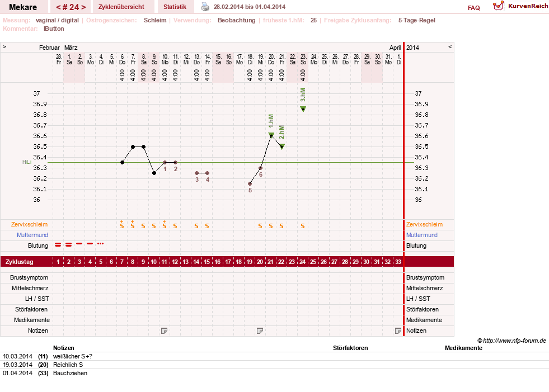Select the temperature point numbered 3

(x=197, y=173)
